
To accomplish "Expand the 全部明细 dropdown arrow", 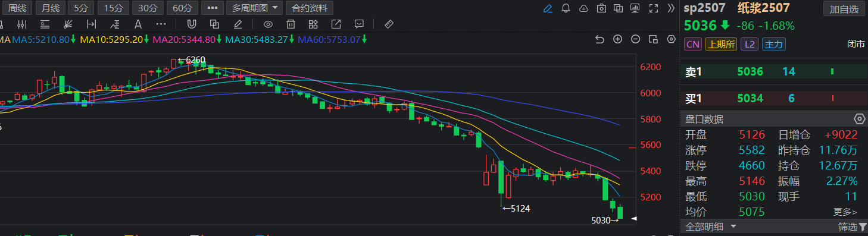I will click(733, 226).
